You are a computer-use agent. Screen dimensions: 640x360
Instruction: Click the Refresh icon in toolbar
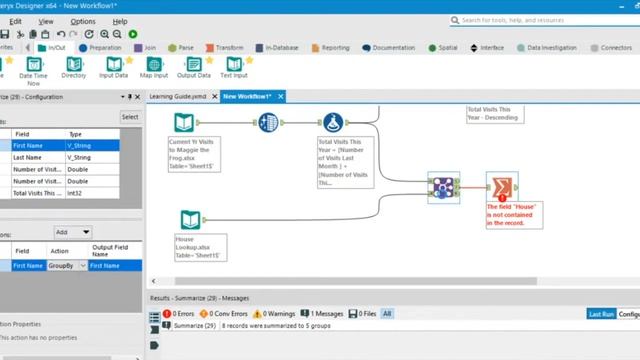point(89,34)
